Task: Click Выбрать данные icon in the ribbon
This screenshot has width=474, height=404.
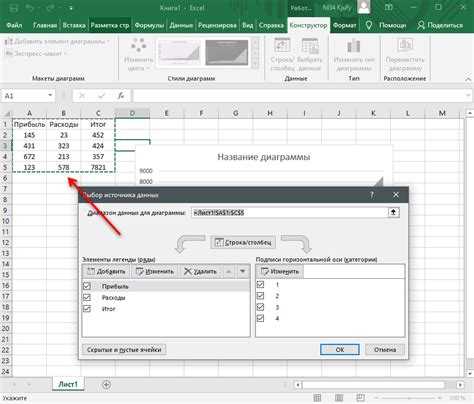Action: pos(310,46)
